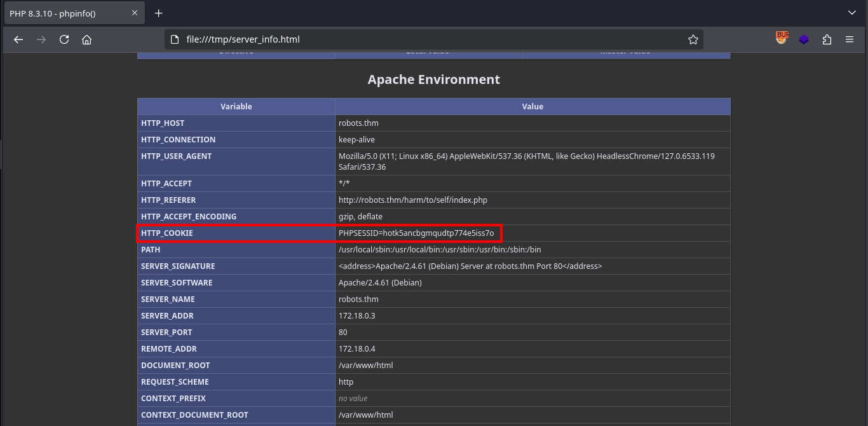The width and height of the screenshot is (868, 426).
Task: Open the browser home page
Action: [87, 39]
